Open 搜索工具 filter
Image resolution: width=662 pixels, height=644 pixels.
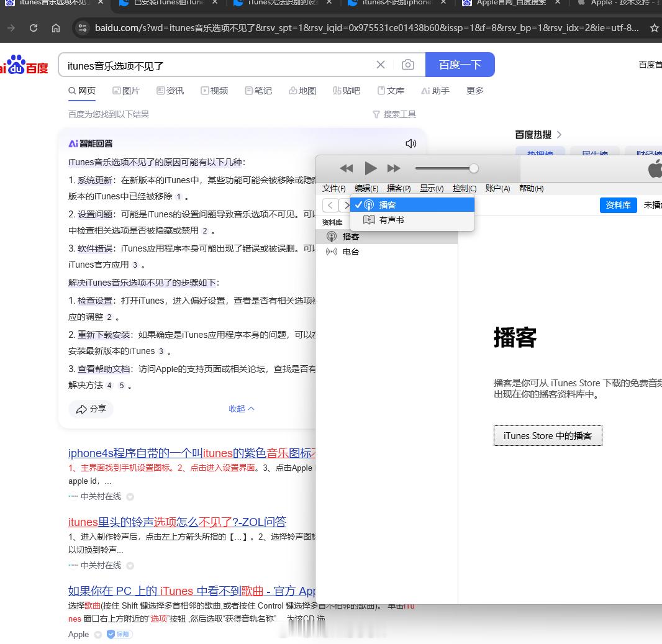394,114
